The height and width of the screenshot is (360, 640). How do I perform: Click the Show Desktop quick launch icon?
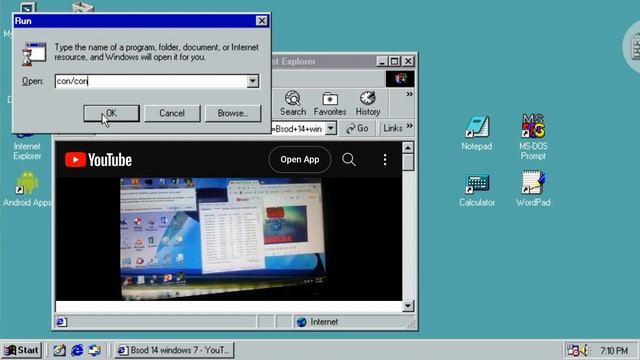point(59,350)
